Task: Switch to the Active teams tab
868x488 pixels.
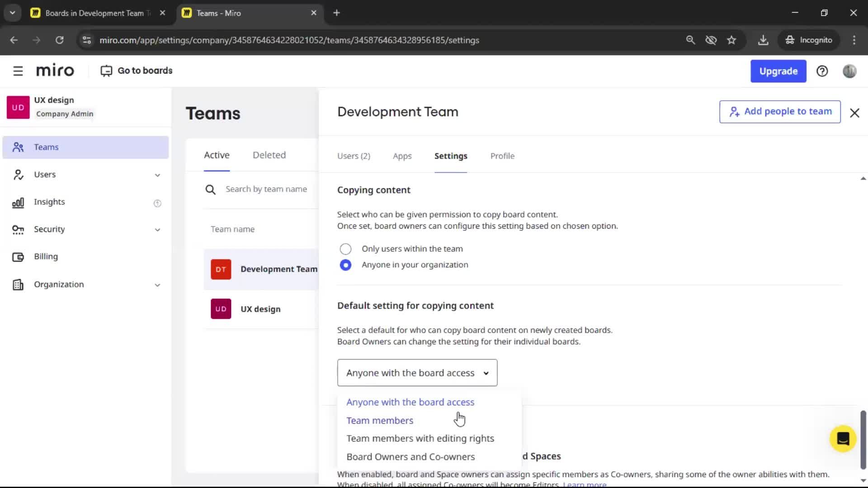Action: pyautogui.click(x=217, y=155)
